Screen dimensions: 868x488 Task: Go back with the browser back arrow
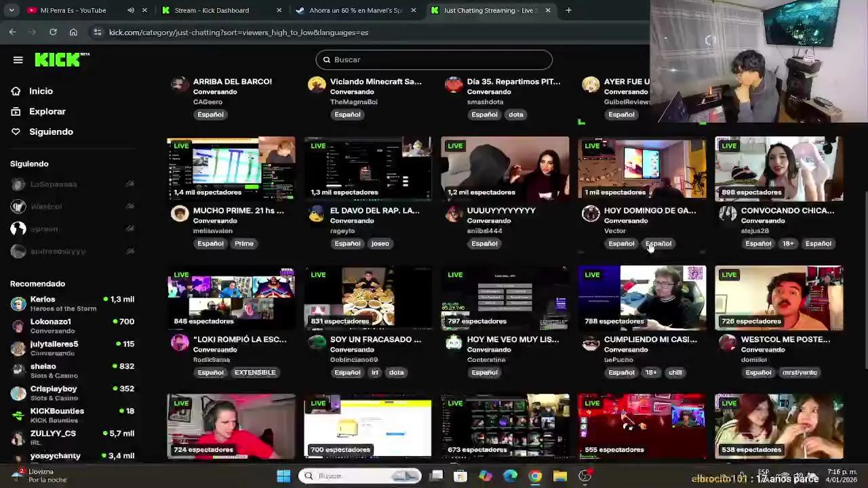pyautogui.click(x=12, y=32)
